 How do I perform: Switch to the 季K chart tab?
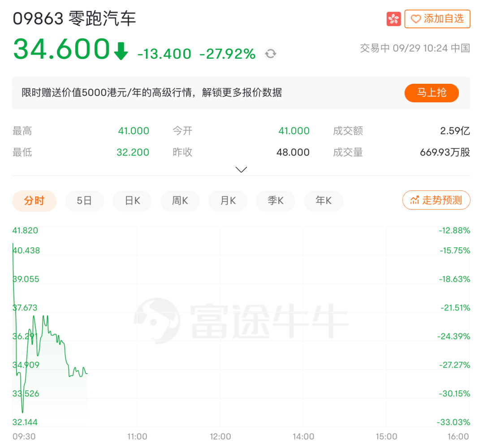[x=276, y=201]
